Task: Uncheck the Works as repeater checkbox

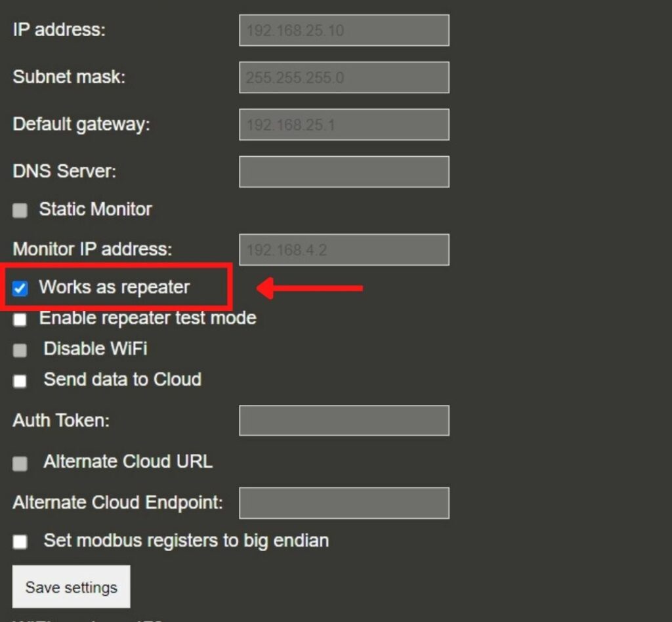Action: (x=20, y=287)
